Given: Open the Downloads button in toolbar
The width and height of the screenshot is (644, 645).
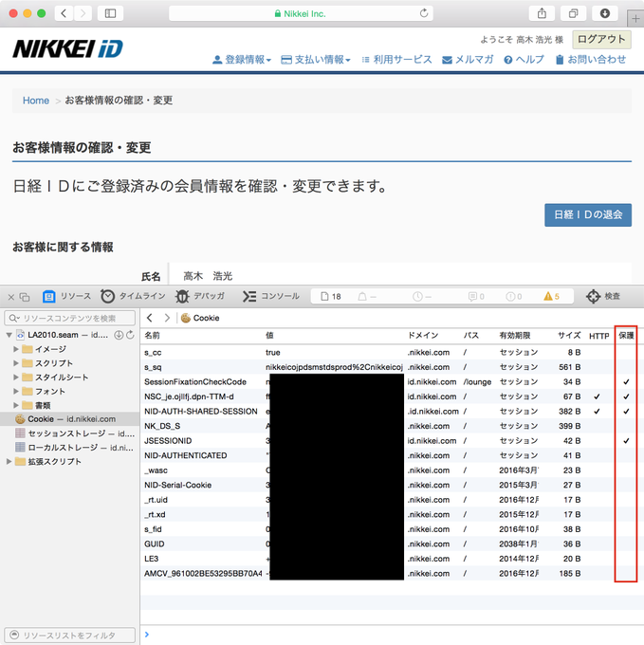Looking at the screenshot, I should coord(605,13).
